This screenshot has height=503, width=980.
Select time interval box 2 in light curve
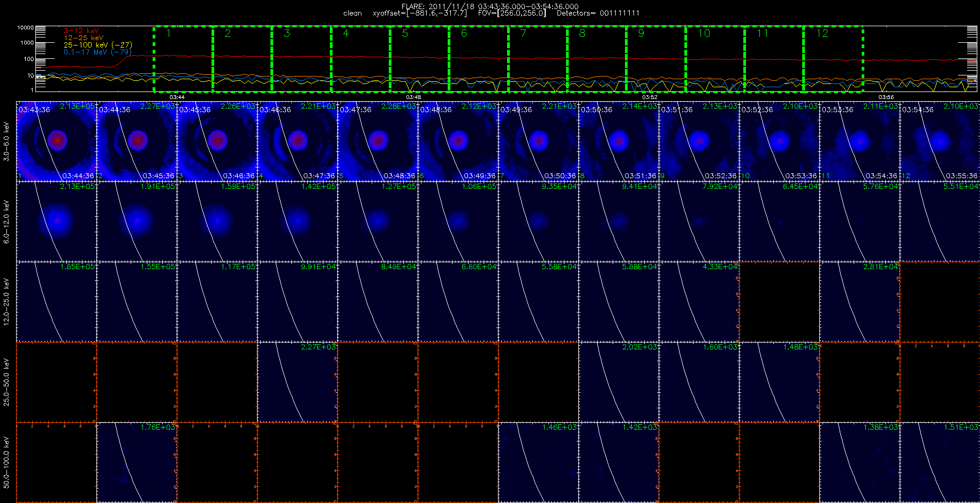(243, 59)
